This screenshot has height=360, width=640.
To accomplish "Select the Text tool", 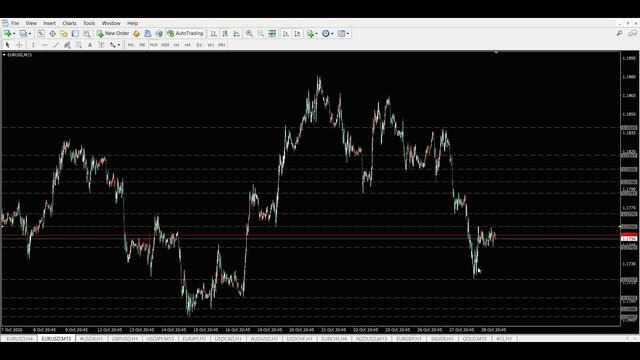I will pos(90,45).
